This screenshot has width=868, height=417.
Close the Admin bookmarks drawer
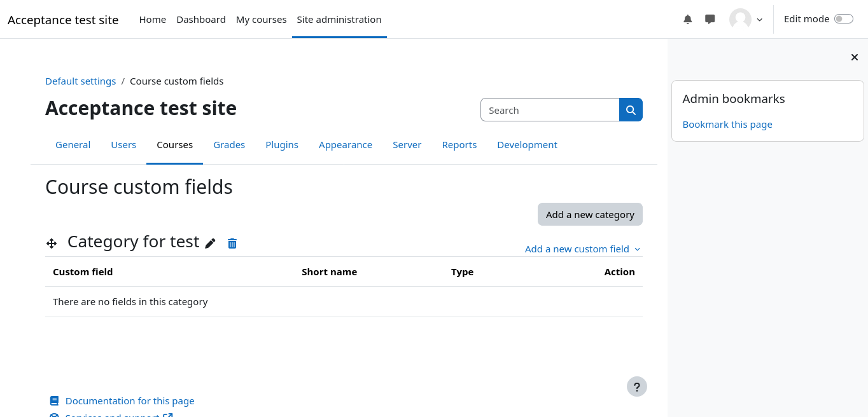point(855,57)
